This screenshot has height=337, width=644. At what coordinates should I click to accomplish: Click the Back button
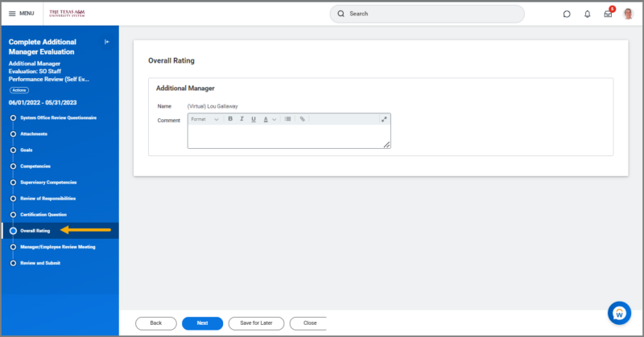pos(156,323)
